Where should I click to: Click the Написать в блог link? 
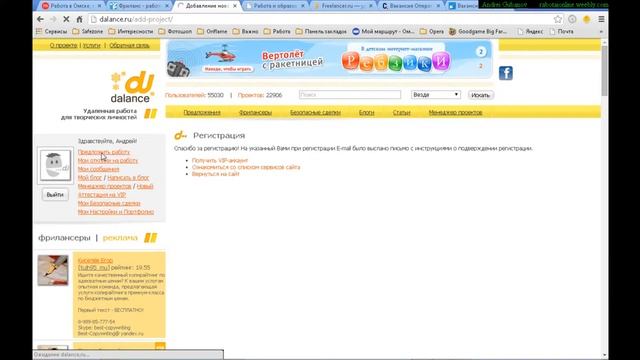[128, 178]
